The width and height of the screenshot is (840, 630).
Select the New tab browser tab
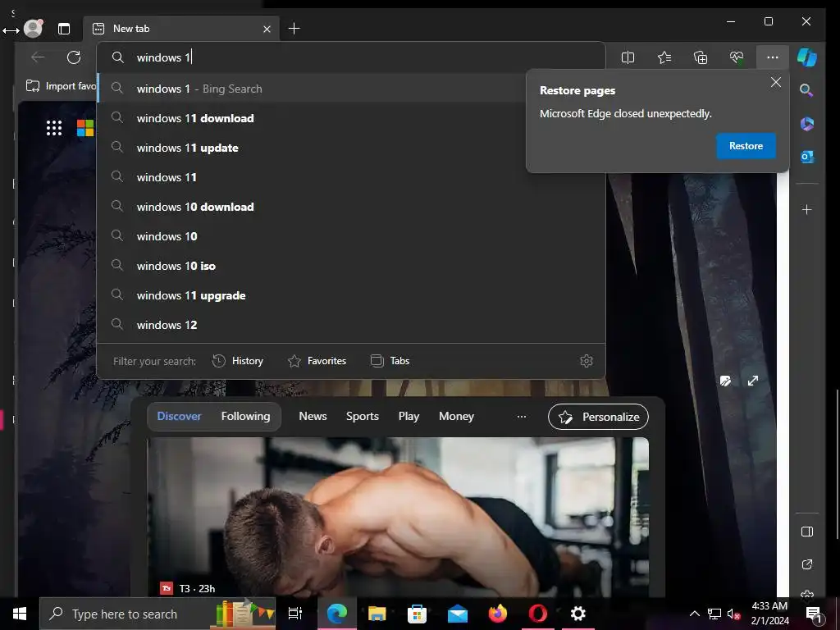pos(181,29)
